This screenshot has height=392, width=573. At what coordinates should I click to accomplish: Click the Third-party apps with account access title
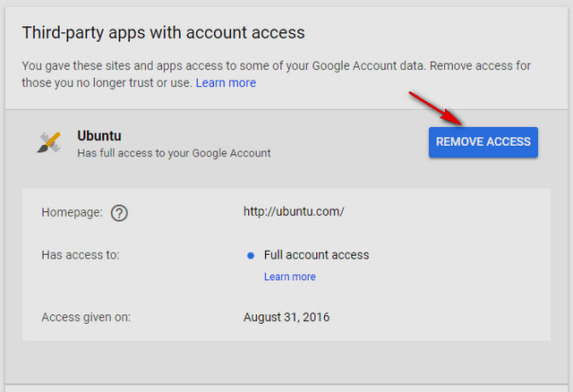click(x=163, y=32)
